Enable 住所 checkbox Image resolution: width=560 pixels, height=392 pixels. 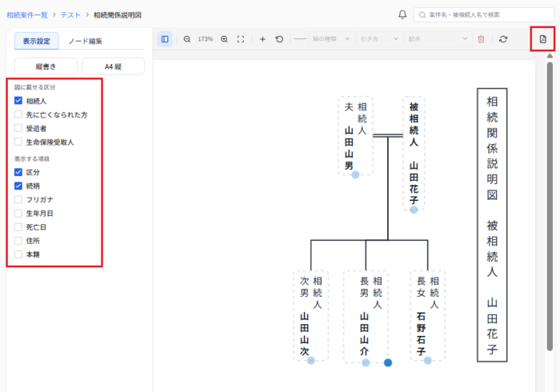point(18,241)
